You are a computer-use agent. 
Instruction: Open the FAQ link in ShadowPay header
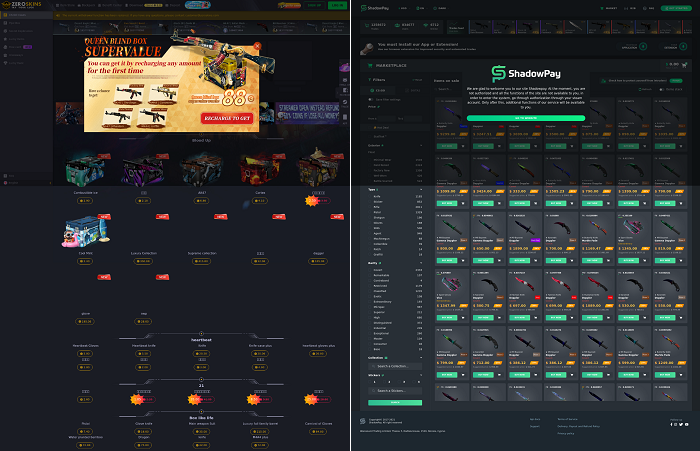click(648, 8)
